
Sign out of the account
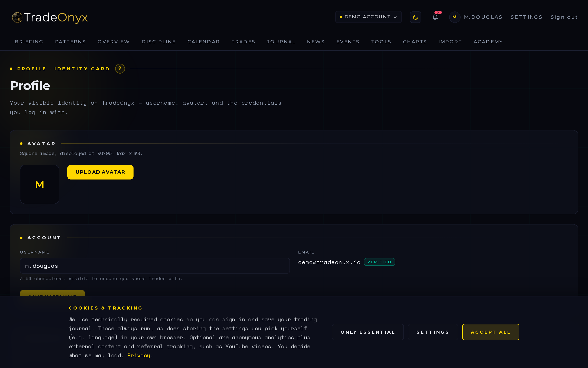click(564, 17)
